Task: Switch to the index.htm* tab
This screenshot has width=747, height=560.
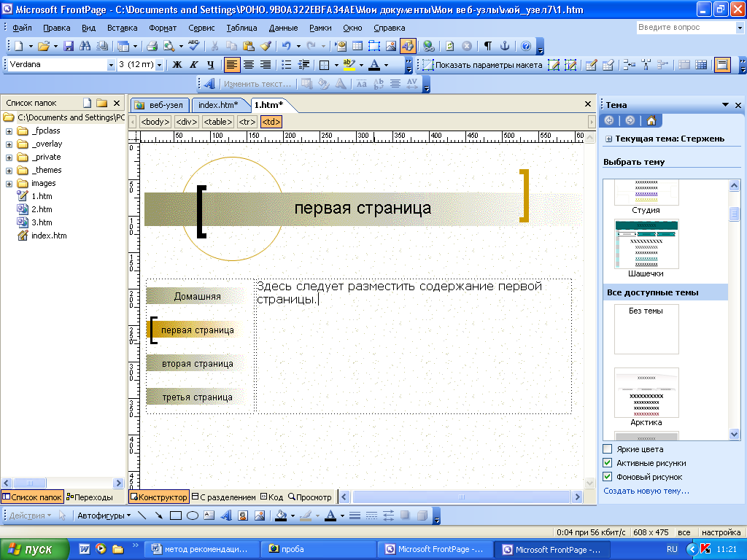Action: pyautogui.click(x=218, y=105)
